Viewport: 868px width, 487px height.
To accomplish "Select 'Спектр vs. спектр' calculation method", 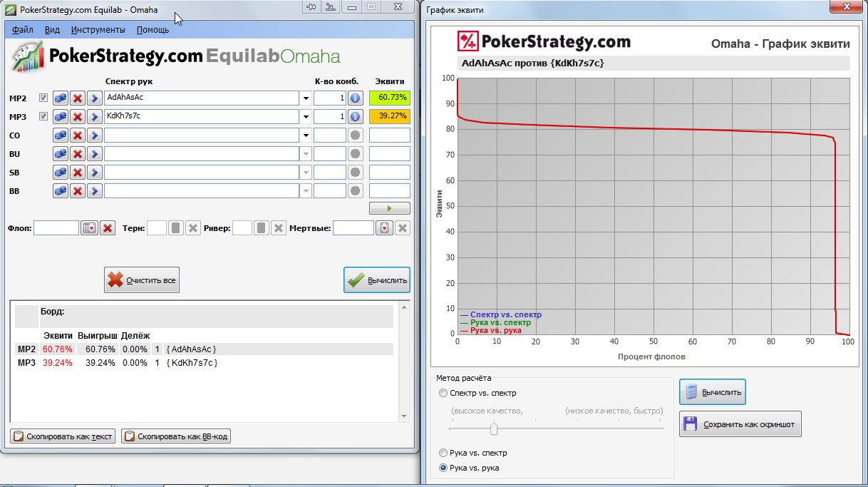I will [444, 393].
